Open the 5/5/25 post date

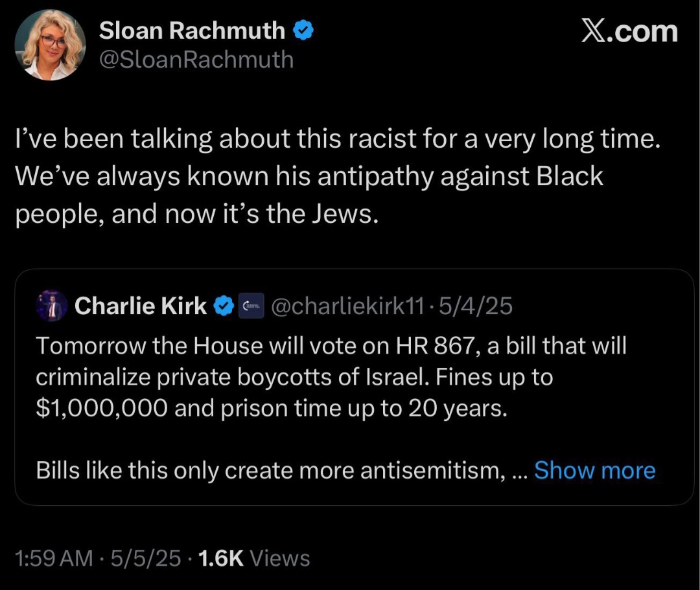pyautogui.click(x=146, y=558)
